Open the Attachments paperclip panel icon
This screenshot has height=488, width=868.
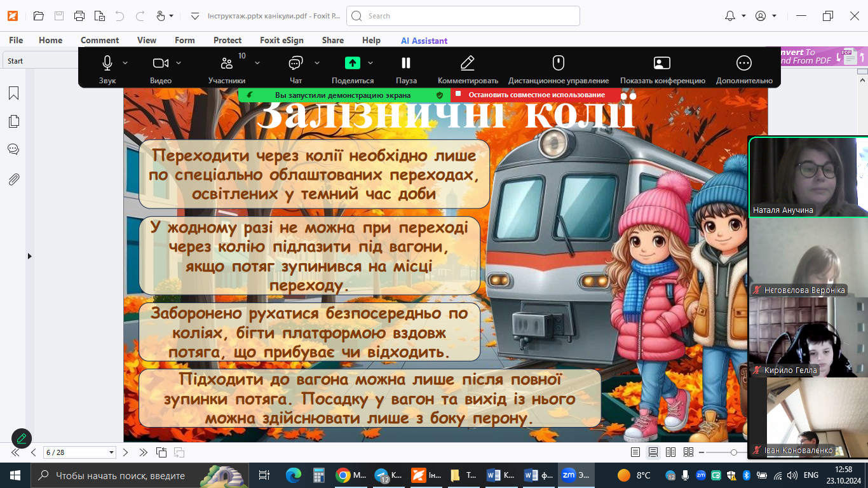tap(13, 179)
